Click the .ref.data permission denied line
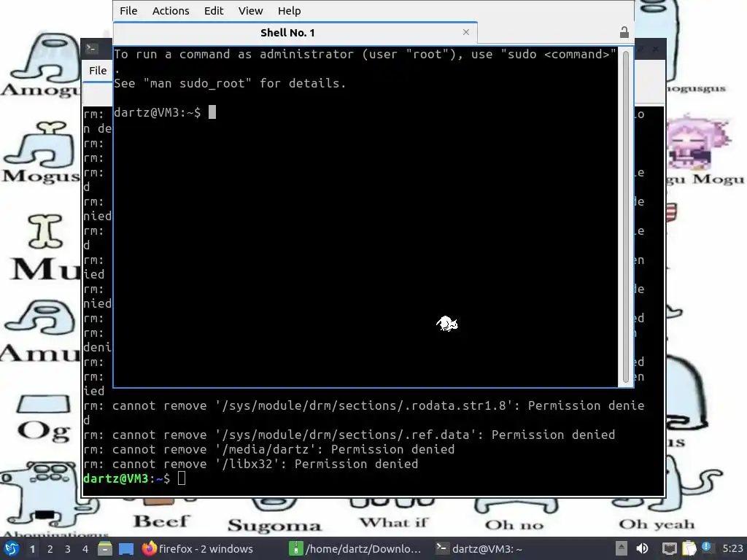Screen dimensions: 747x560 (x=349, y=435)
